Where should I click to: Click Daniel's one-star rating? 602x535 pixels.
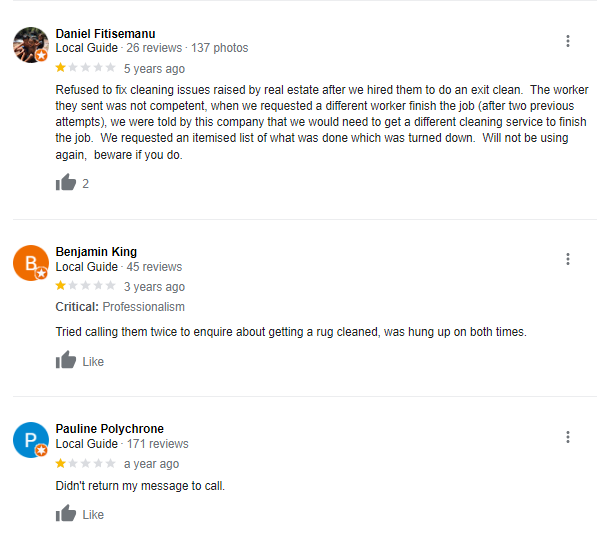(85, 68)
